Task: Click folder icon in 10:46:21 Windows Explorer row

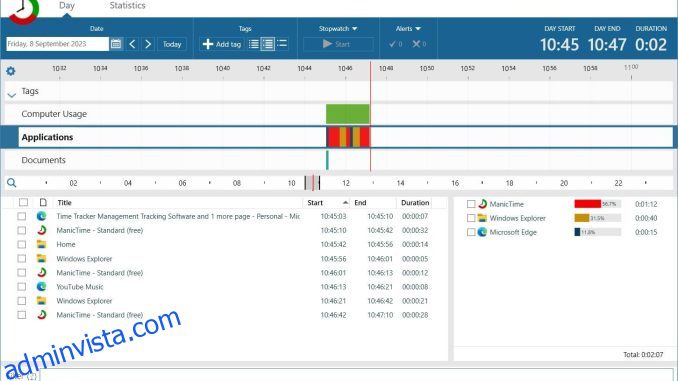Action: (x=42, y=301)
